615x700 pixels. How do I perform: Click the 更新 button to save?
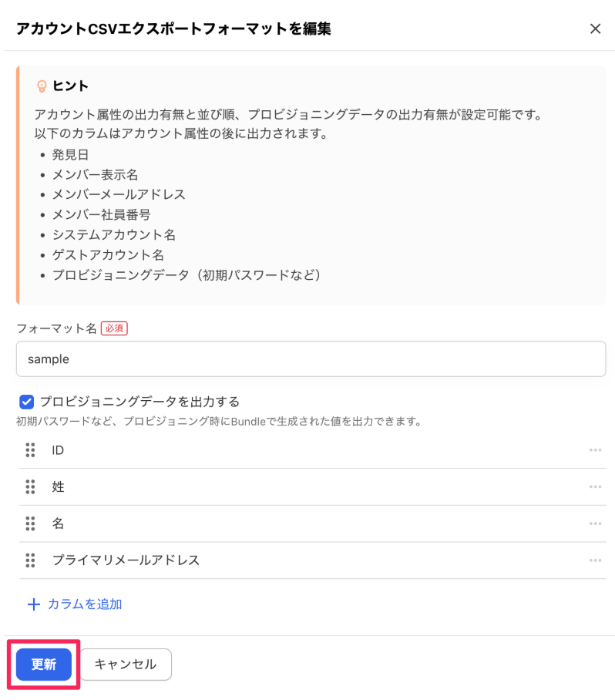pos(42,664)
